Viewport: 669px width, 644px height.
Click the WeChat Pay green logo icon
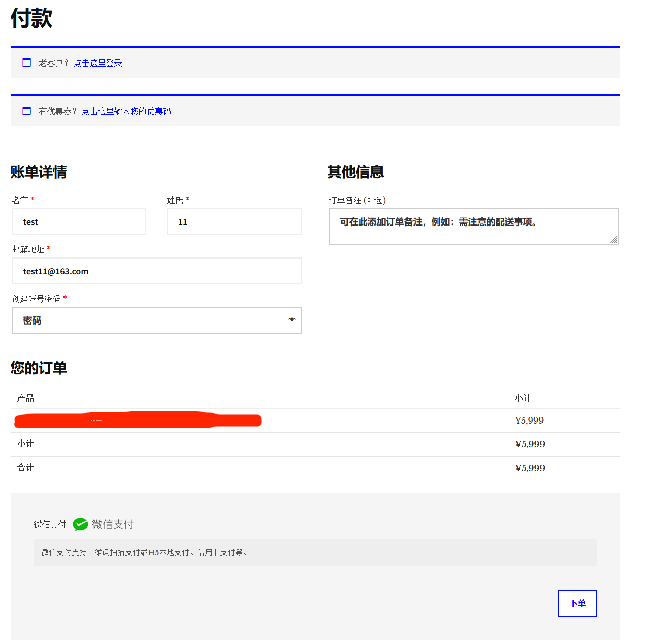click(x=80, y=524)
